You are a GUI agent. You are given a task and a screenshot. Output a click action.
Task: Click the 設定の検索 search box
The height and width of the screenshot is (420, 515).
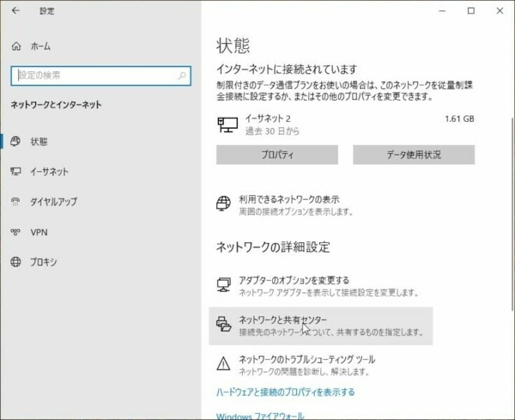pos(97,76)
